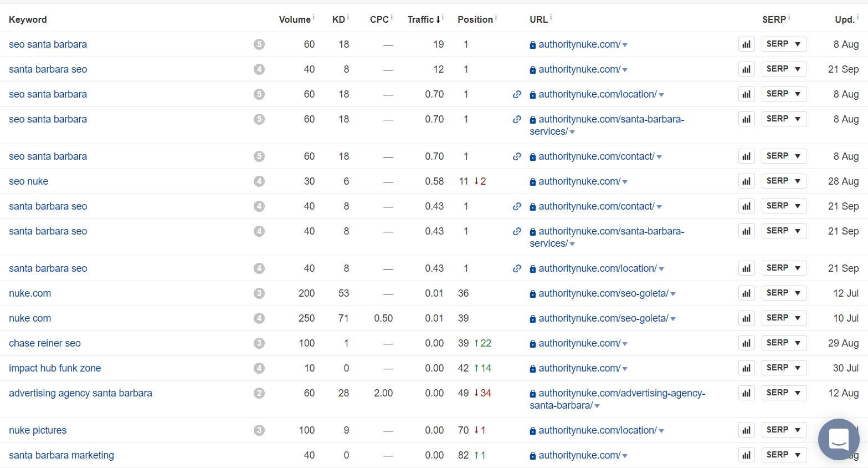This screenshot has height=468, width=868.
Task: Click the SERP features badge for nuke pictures
Action: click(x=259, y=430)
